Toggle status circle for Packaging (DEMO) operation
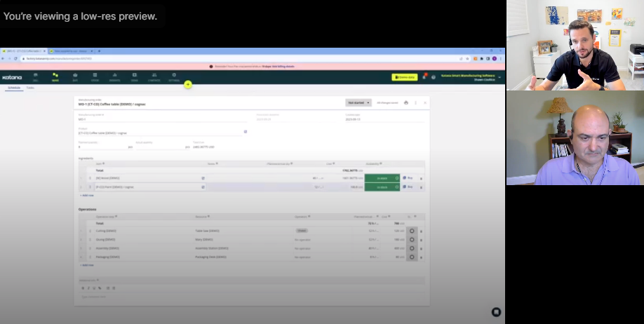 pos(412,257)
